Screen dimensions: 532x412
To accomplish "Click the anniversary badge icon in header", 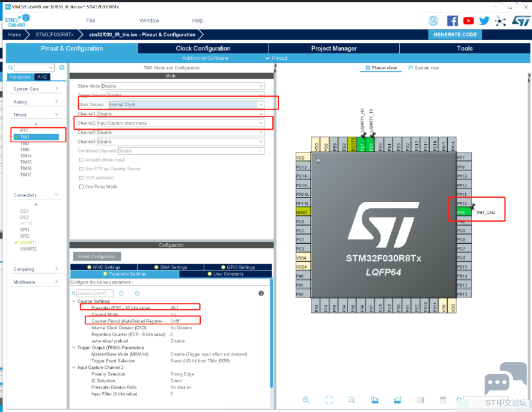I will tap(433, 20).
